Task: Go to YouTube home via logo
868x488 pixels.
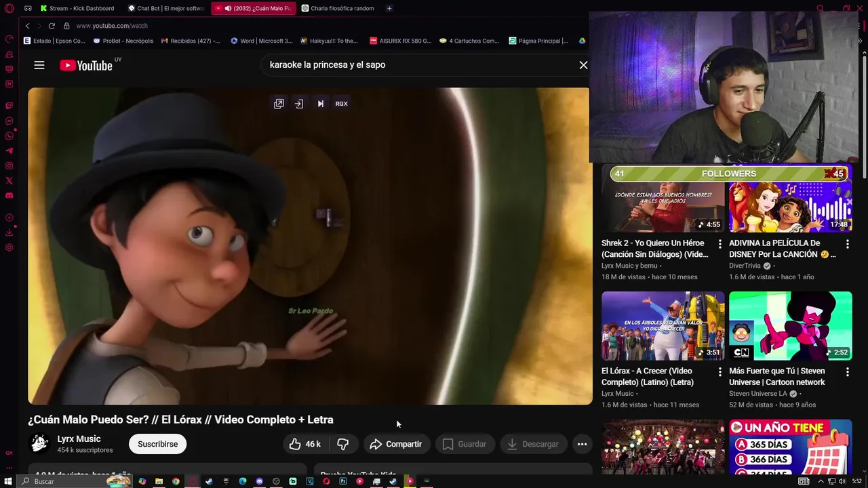Action: pos(86,65)
